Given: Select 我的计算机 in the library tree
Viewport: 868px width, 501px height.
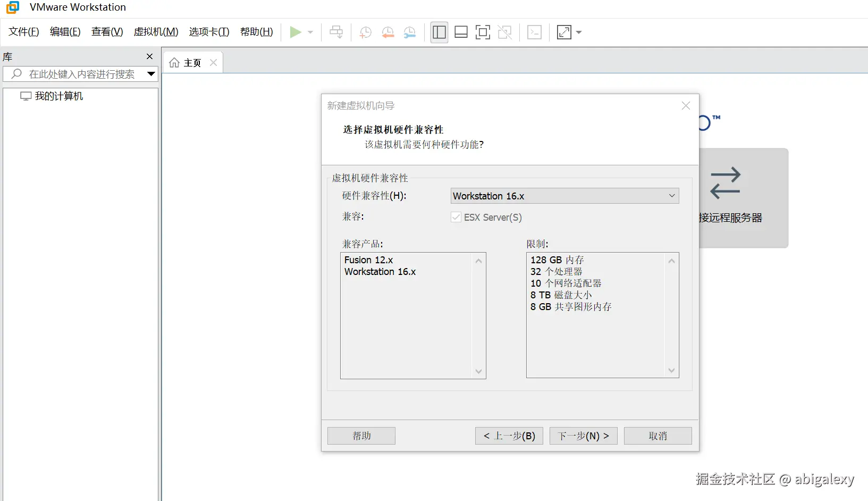Looking at the screenshot, I should (x=58, y=96).
